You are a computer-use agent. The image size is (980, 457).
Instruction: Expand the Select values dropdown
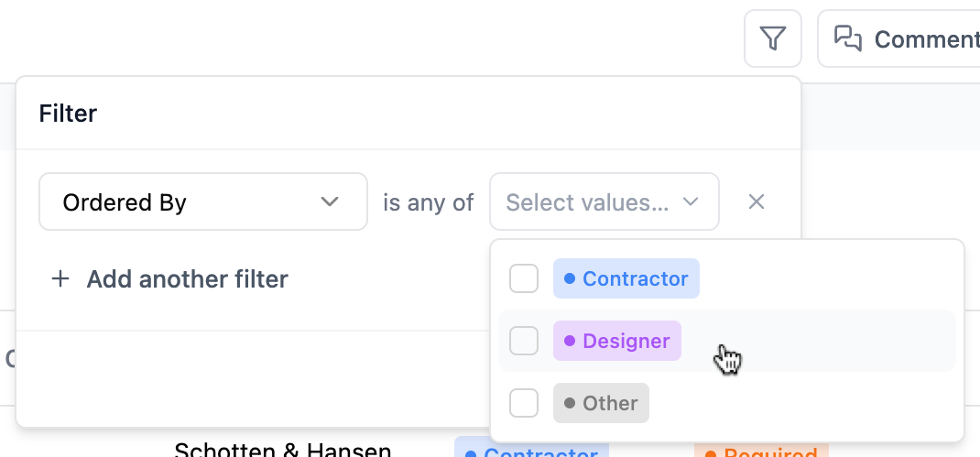[x=604, y=201]
